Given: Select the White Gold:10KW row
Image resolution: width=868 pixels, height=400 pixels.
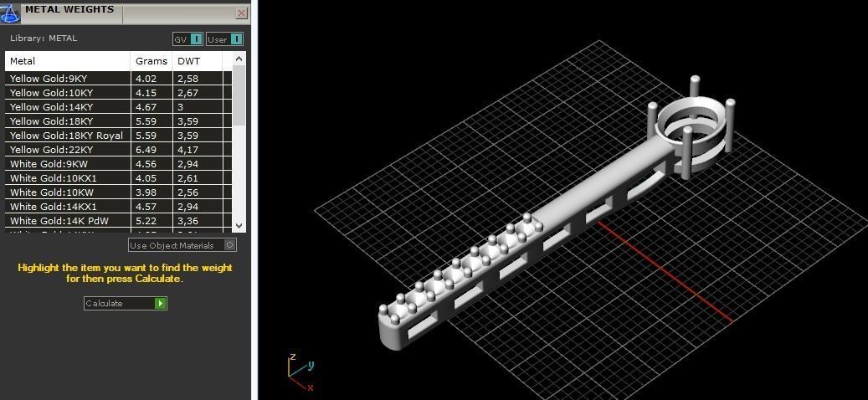Looking at the screenshot, I should pyautogui.click(x=119, y=192).
